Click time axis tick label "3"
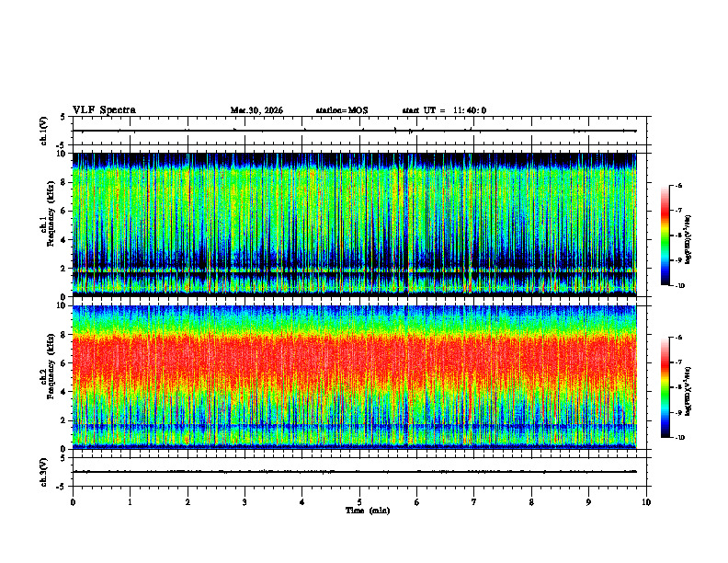This screenshot has width=728, height=563. tap(245, 502)
